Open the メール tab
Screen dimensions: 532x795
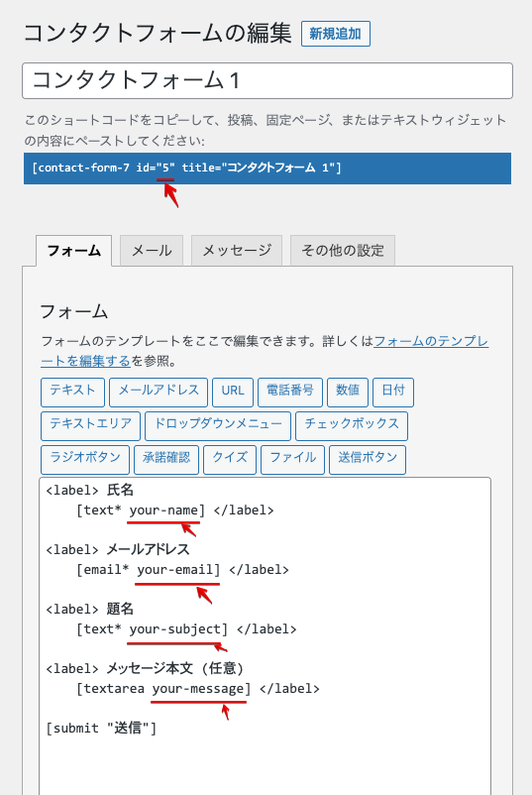(x=152, y=251)
